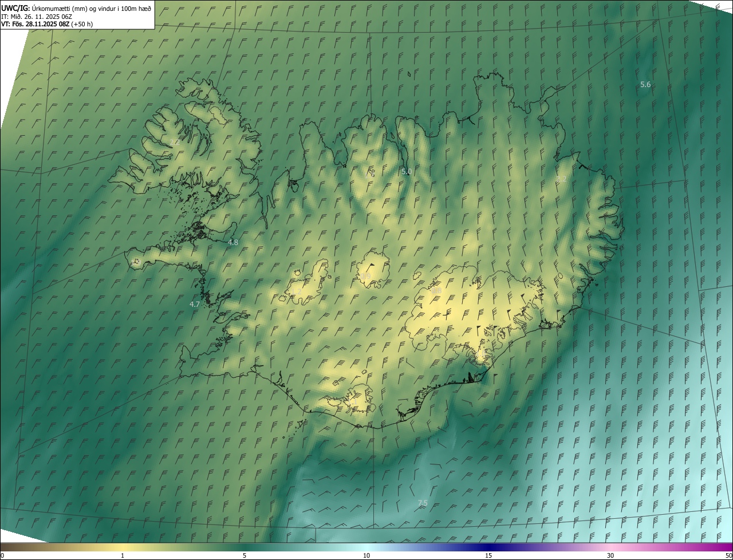Click the 2.2 value label in the Westfjords

tap(174, 142)
